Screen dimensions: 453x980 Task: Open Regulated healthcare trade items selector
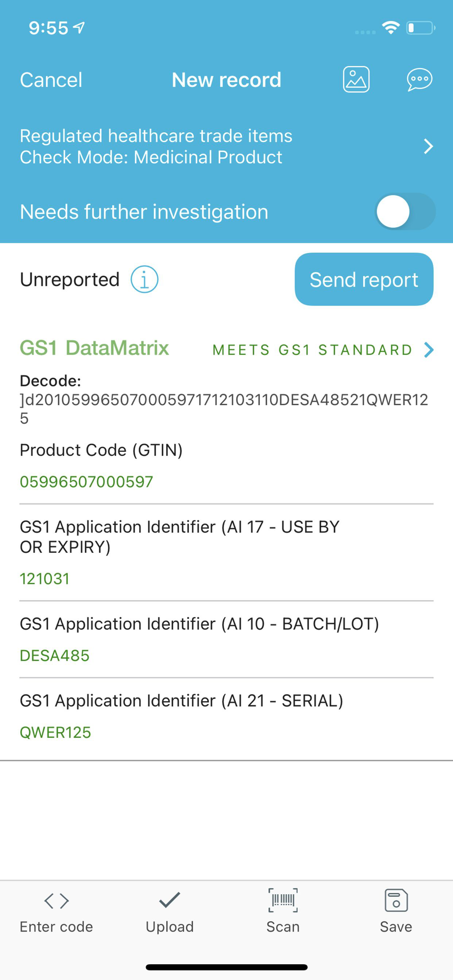click(156, 147)
